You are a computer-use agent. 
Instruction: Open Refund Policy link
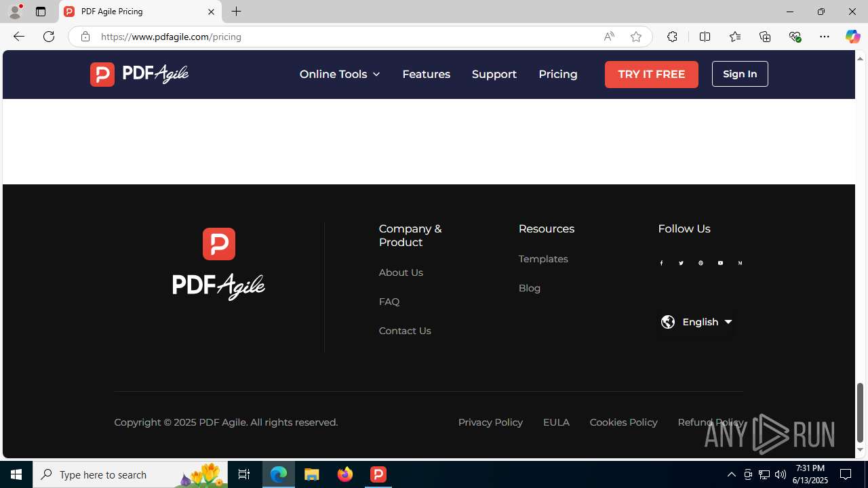click(x=710, y=422)
